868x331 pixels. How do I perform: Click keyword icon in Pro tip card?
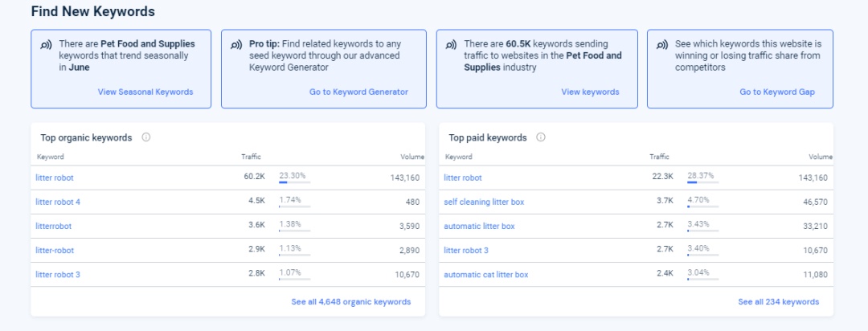tap(236, 45)
